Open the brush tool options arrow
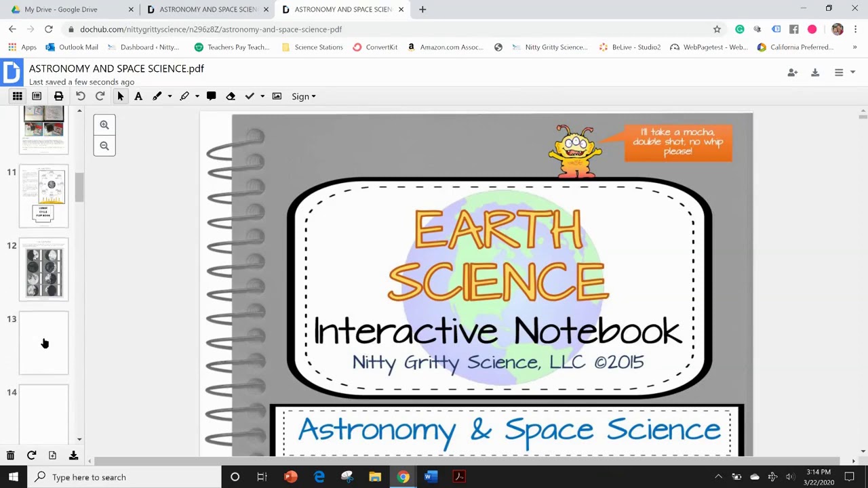The height and width of the screenshot is (488, 868). 170,96
